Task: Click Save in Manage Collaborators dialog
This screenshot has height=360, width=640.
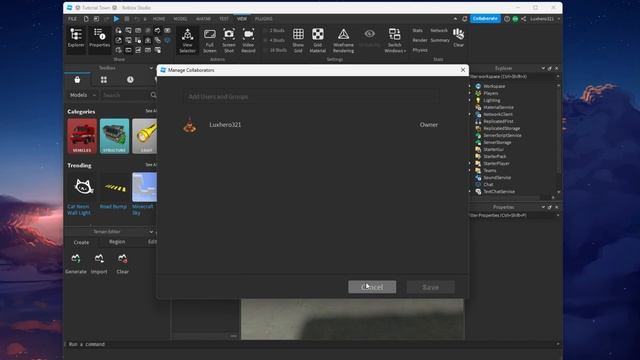Action: point(430,287)
